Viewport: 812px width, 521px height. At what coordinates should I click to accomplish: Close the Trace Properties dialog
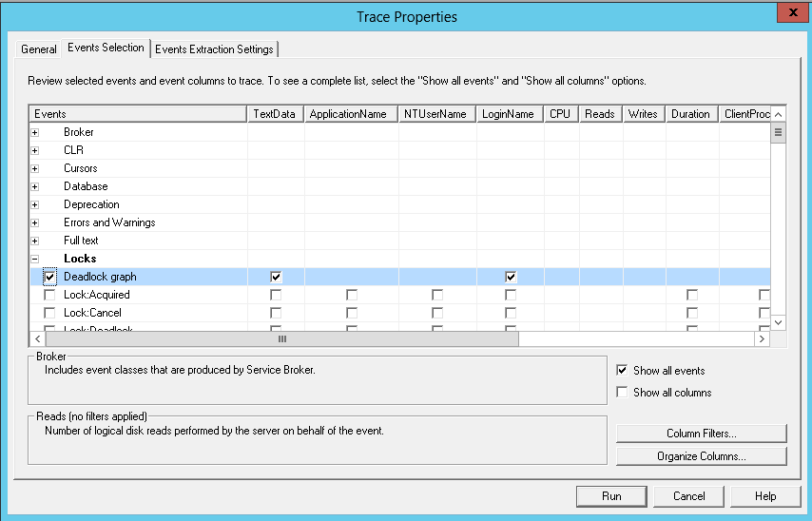[789, 14]
